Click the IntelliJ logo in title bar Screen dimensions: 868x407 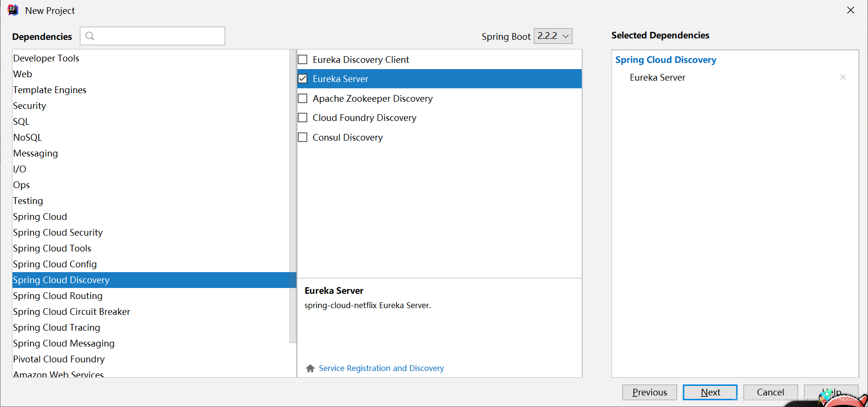tap(13, 10)
